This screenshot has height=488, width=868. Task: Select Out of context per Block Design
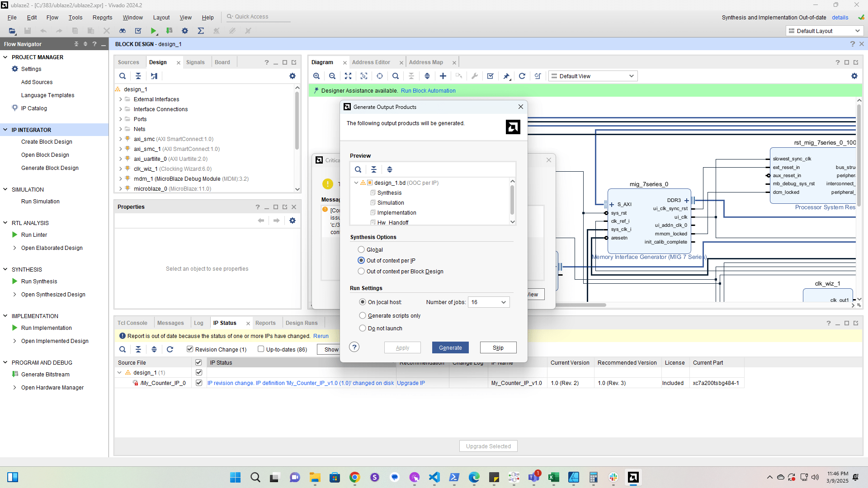[361, 271]
